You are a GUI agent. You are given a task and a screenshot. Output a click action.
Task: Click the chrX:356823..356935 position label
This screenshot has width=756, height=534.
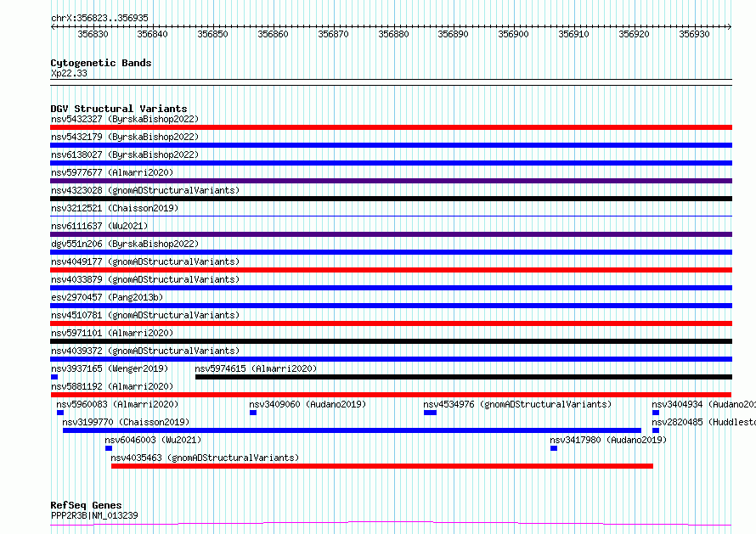pos(99,18)
